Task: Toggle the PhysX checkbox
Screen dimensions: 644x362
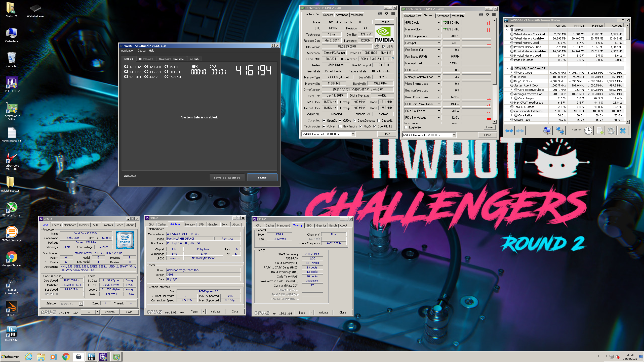Action: coord(360,126)
